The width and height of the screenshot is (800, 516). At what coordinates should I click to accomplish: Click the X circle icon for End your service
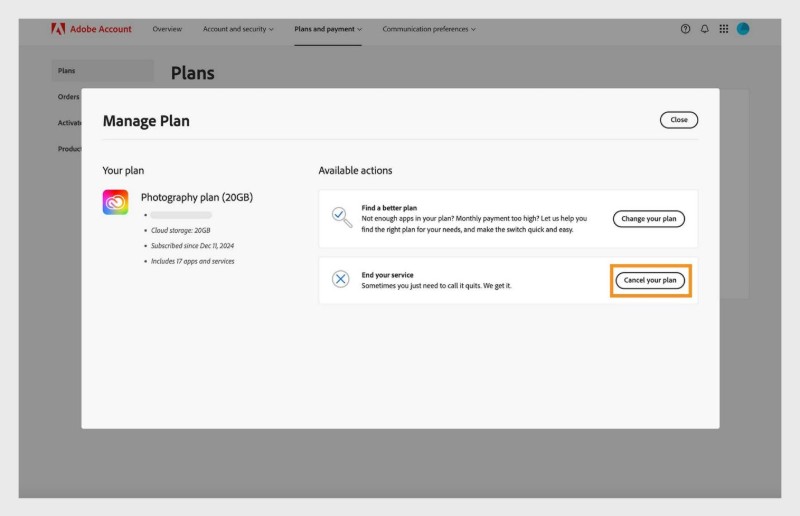[340, 279]
